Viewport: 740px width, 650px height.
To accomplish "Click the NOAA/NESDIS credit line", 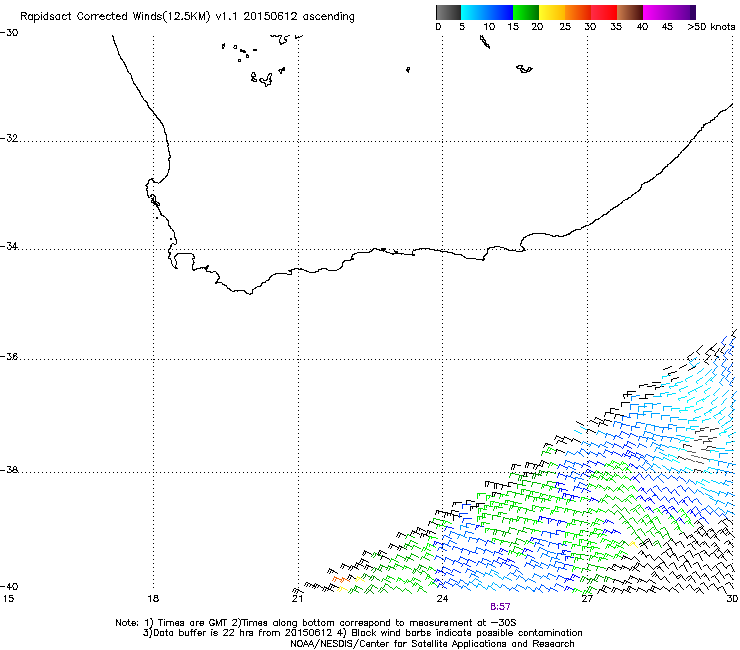I will click(432, 644).
